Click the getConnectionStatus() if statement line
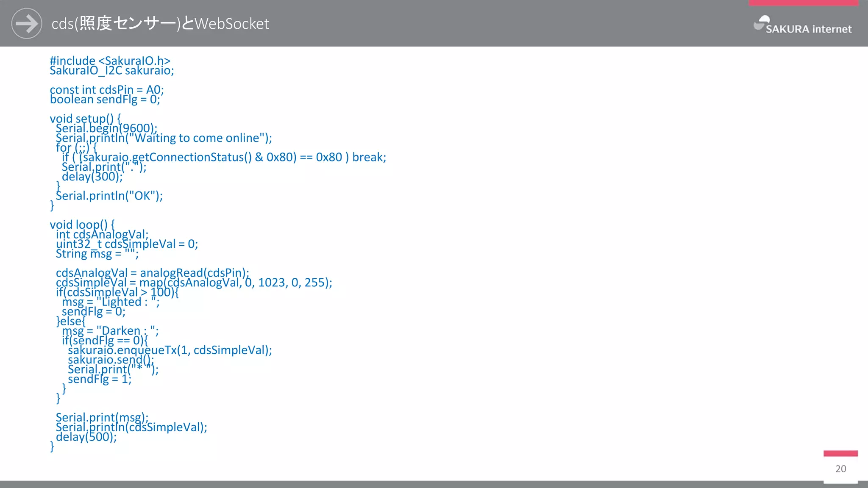This screenshot has height=488, width=868. pos(224,157)
